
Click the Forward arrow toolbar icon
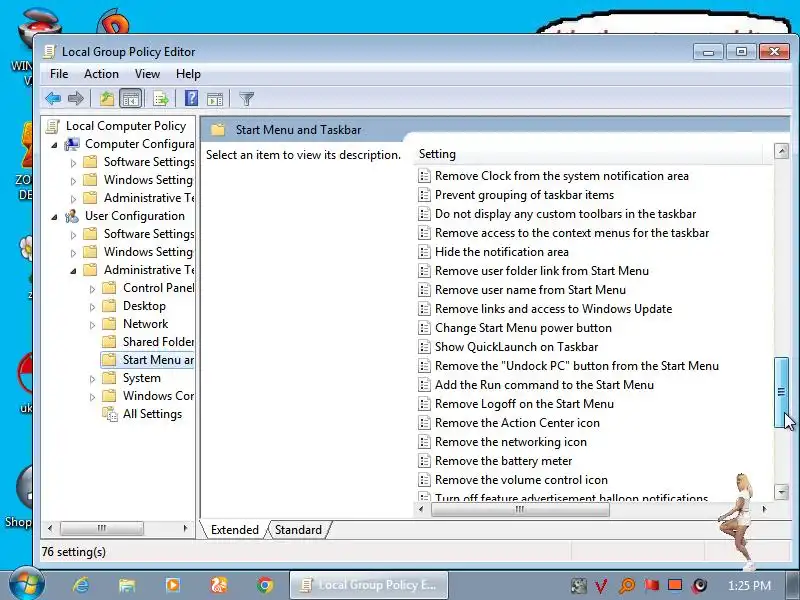(x=76, y=98)
